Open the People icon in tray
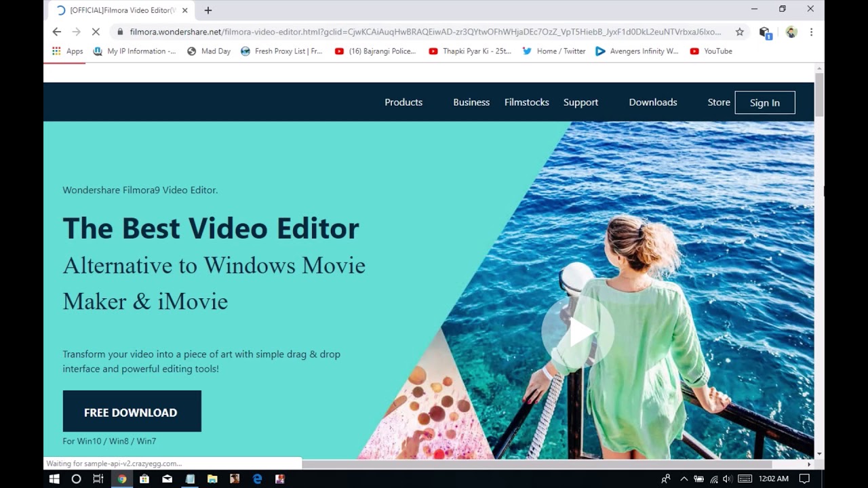 click(666, 479)
